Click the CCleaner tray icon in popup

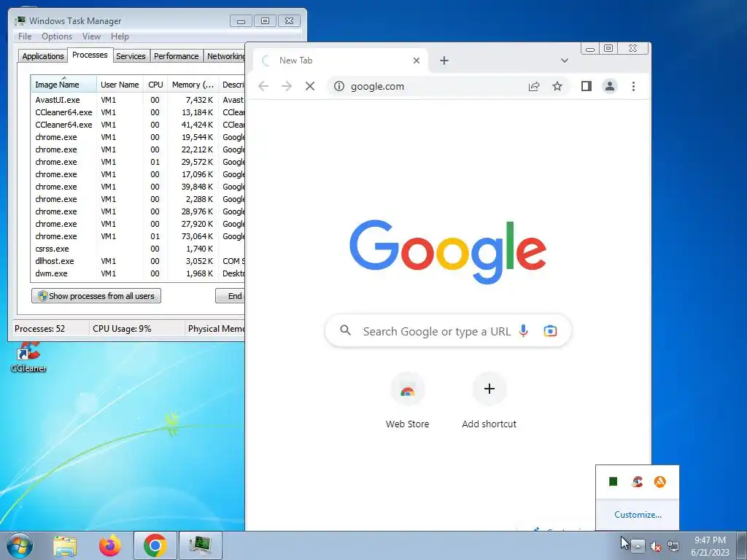pos(637,481)
